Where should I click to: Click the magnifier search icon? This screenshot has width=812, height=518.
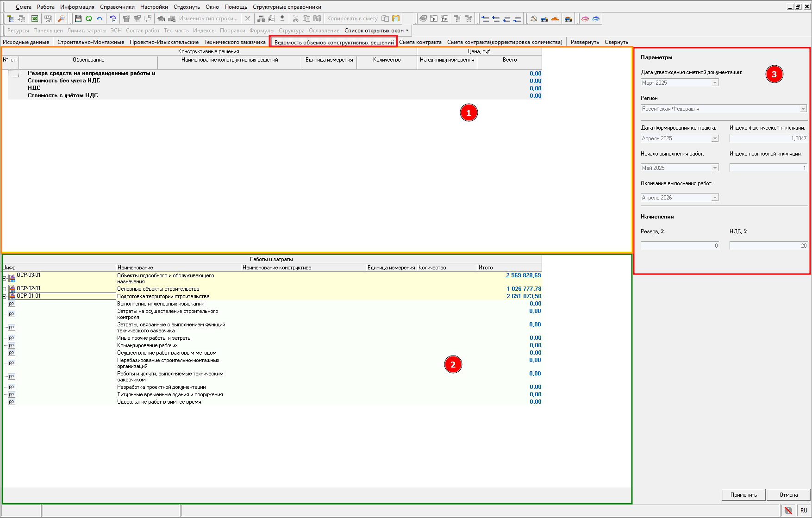[61, 19]
